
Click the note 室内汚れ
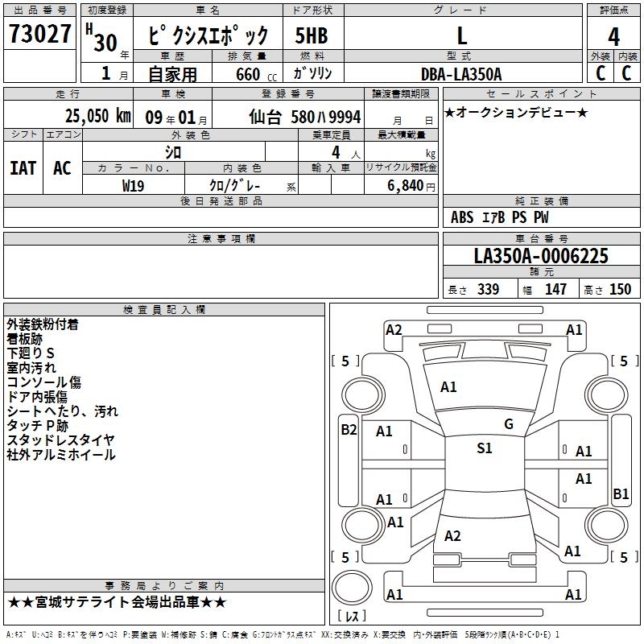tap(31, 368)
